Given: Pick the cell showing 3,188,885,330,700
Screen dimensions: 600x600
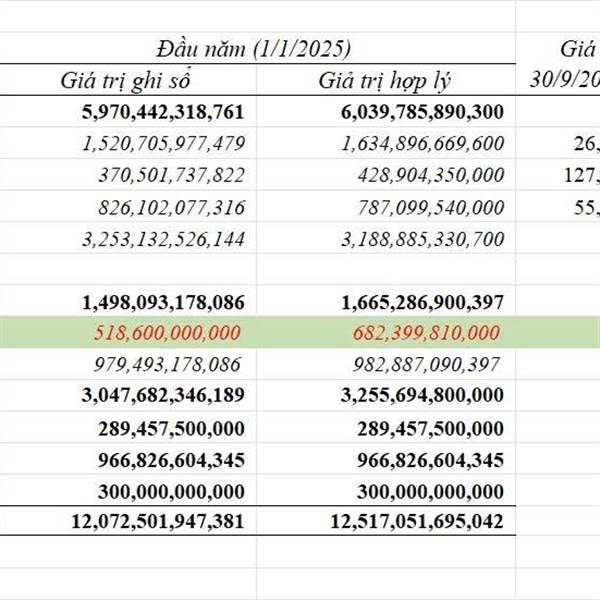Looking at the screenshot, I should pyautogui.click(x=423, y=239).
